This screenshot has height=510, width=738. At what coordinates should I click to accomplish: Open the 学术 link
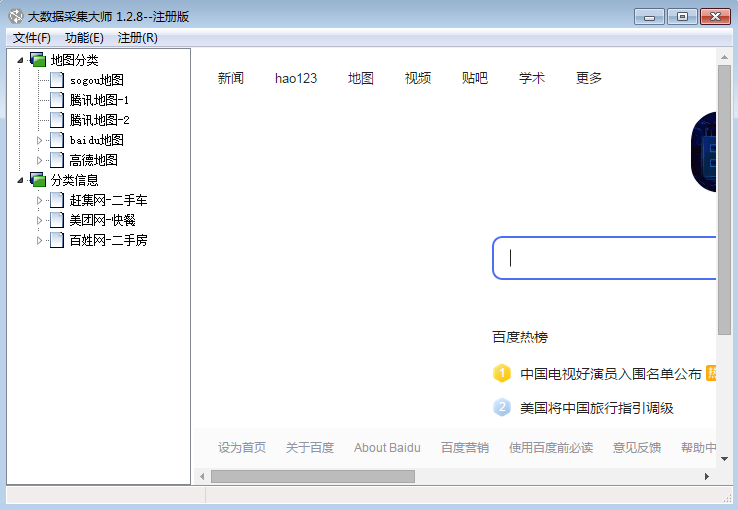[532, 78]
